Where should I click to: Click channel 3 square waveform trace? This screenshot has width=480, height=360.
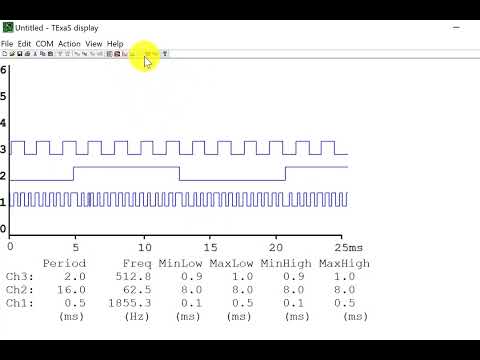point(179,148)
